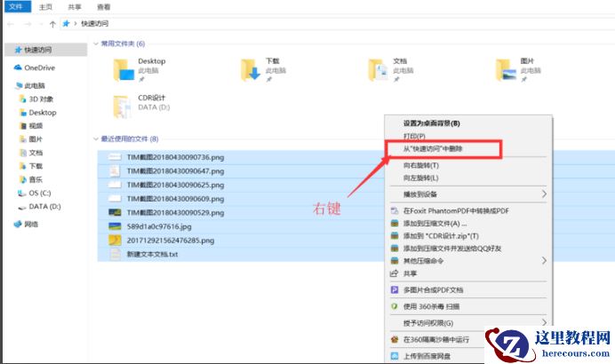Click the 图片 folder icon
The height and width of the screenshot is (364, 615).
coord(506,70)
